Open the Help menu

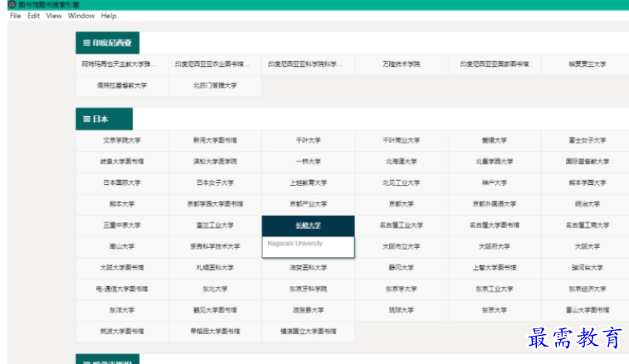pos(109,16)
